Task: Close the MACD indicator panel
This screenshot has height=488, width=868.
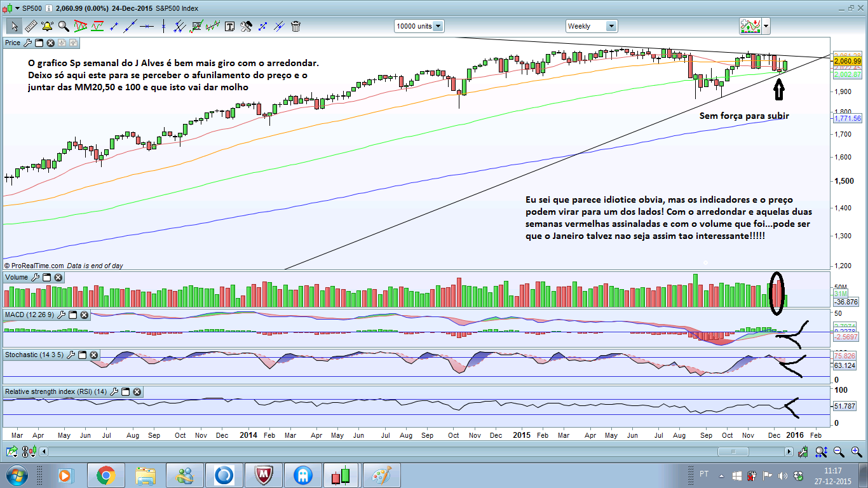Action: 84,315
